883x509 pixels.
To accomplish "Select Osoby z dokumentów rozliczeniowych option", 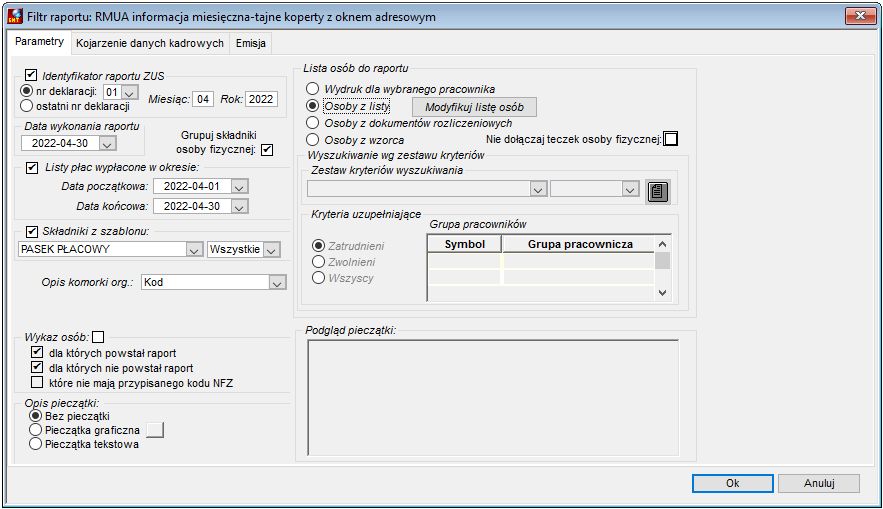I will 313,123.
